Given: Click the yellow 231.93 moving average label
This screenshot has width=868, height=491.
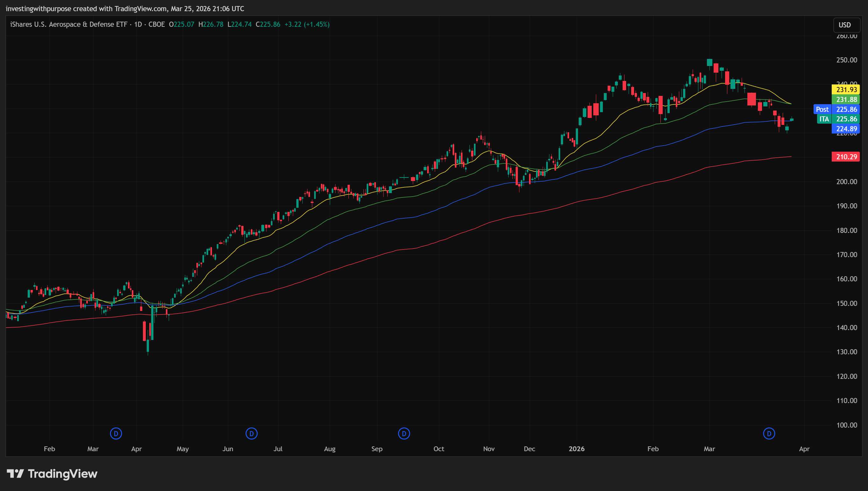Looking at the screenshot, I should (x=846, y=90).
